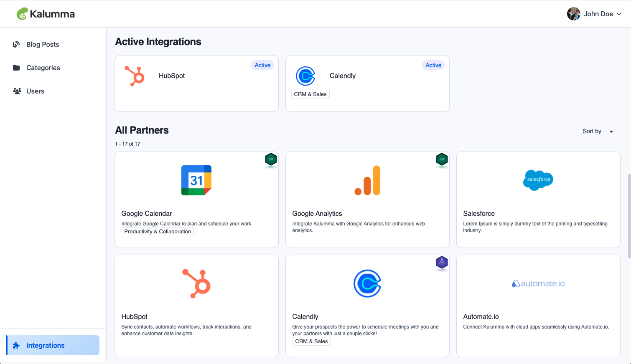Open Google Analytics partner title

click(x=317, y=213)
